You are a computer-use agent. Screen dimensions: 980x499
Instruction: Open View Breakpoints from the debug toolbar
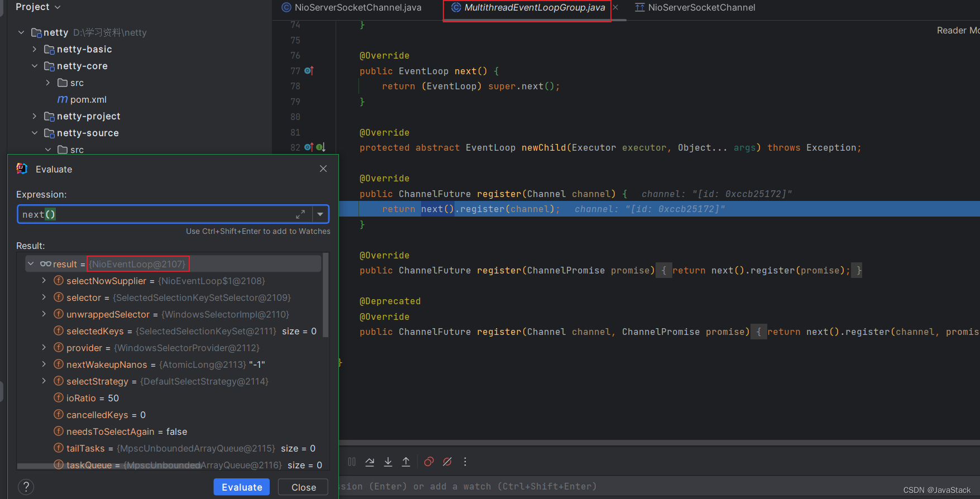429,462
